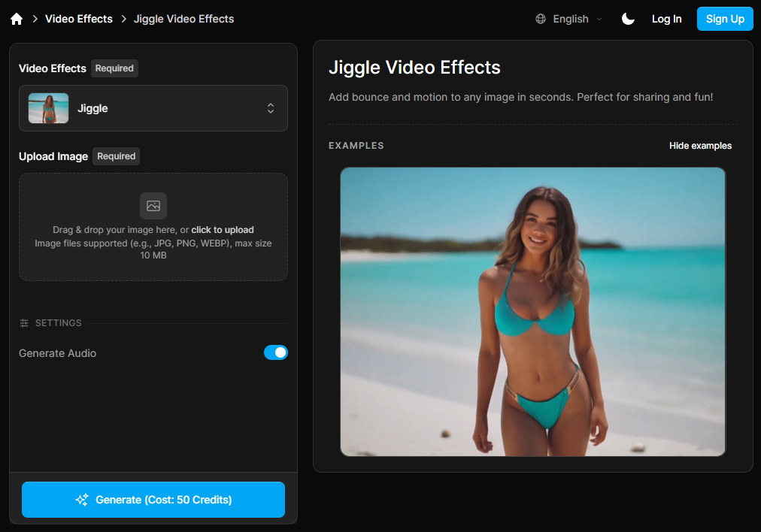Image resolution: width=761 pixels, height=532 pixels.
Task: Click the Jiggle thumbnail in effect selector
Action: [48, 108]
